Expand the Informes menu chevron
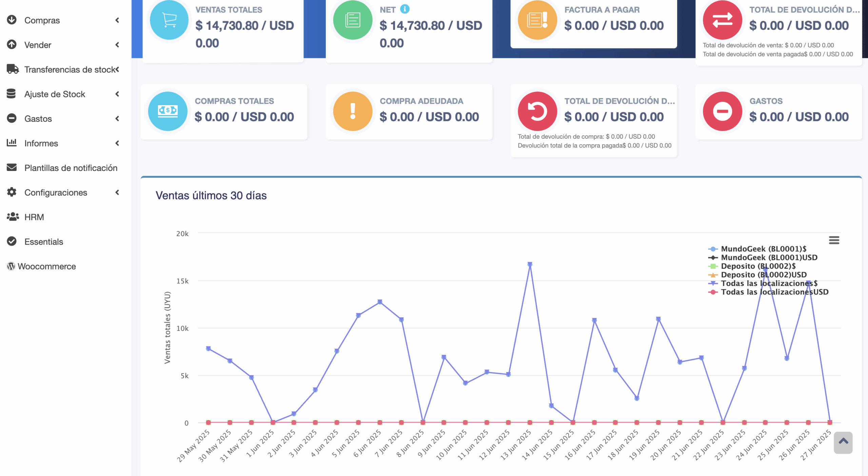 tap(117, 143)
